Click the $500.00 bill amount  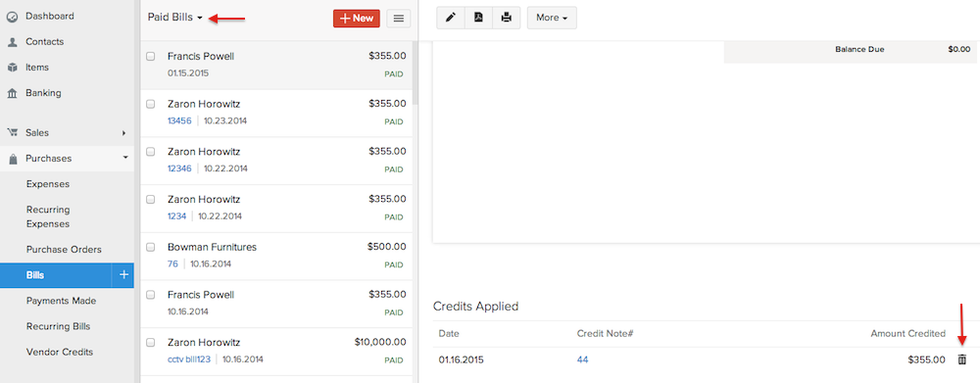tap(387, 247)
